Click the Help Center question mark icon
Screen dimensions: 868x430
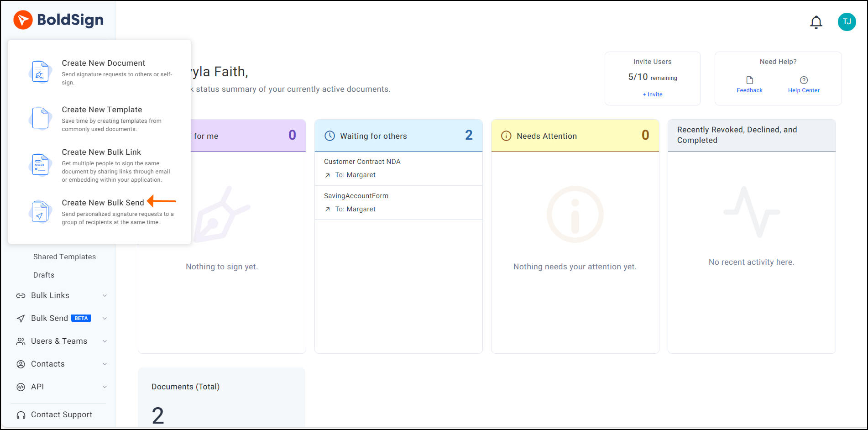[804, 79]
